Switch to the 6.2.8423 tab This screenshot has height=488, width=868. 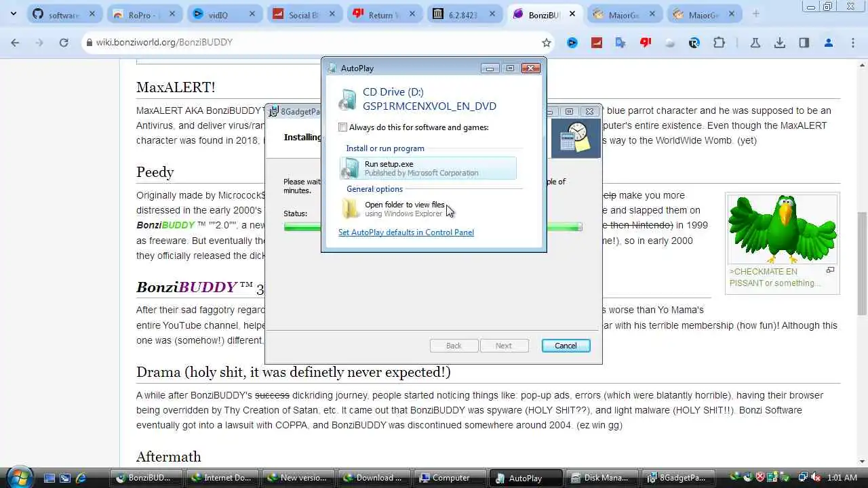click(x=465, y=15)
